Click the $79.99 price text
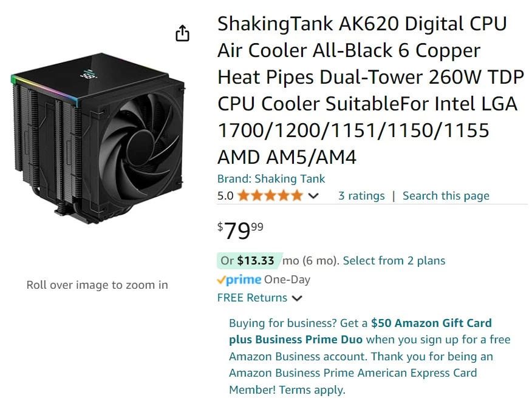This screenshot has height=404, width=532. 239,231
